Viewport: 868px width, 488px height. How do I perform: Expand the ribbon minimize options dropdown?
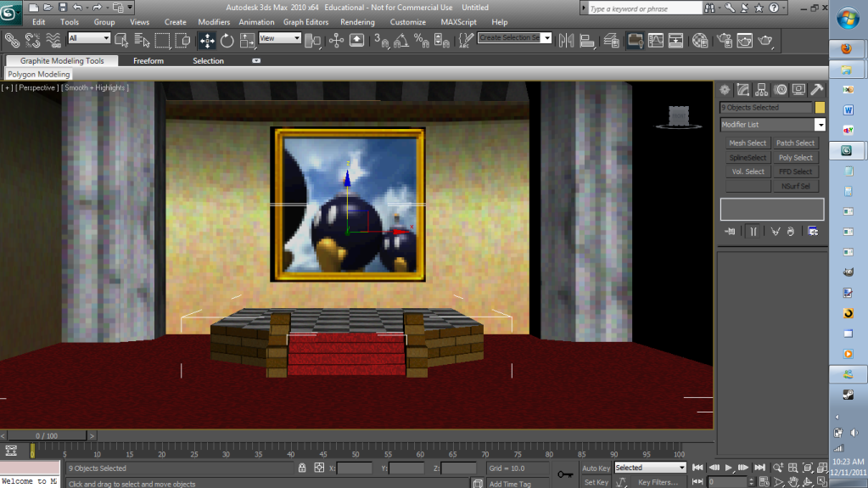(x=256, y=61)
